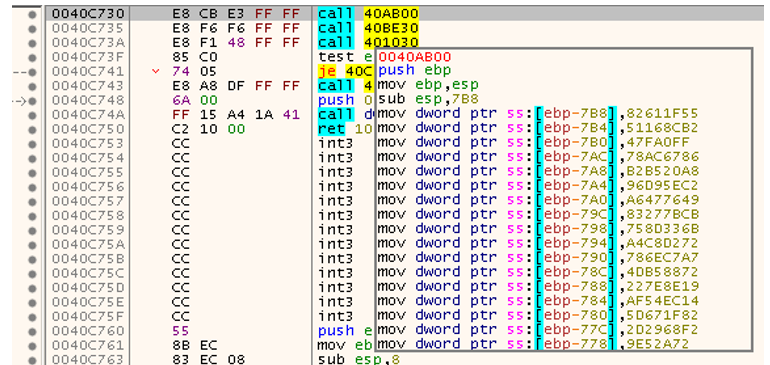Click bytes E8 A8 DF FF FF
Viewport: 770px width, 365px height.
tap(236, 86)
